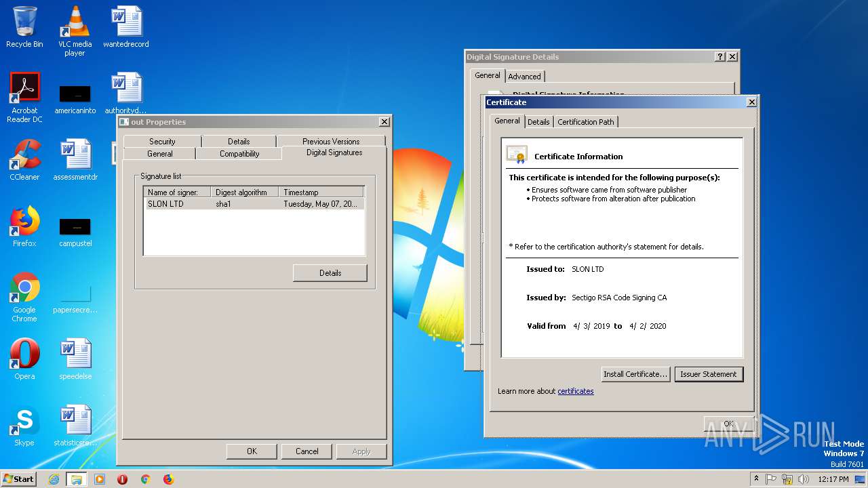Select the SLON LTD signature row
868x488 pixels.
click(255, 203)
